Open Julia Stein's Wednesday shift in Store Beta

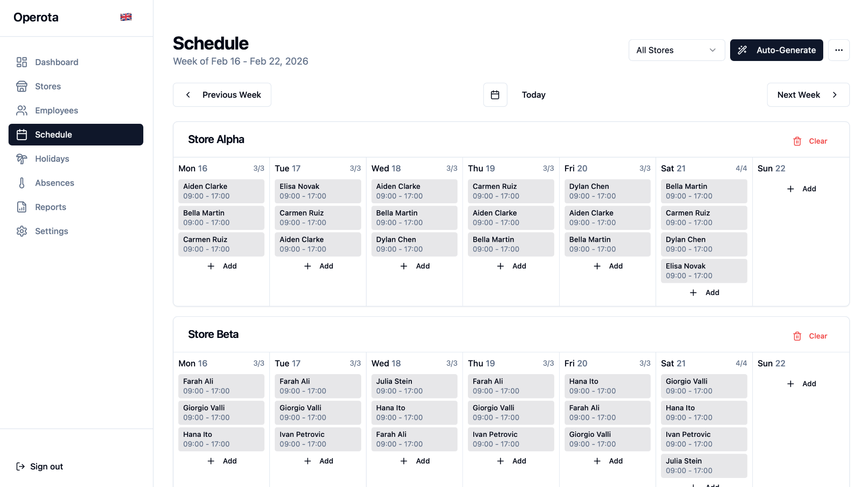pos(414,386)
